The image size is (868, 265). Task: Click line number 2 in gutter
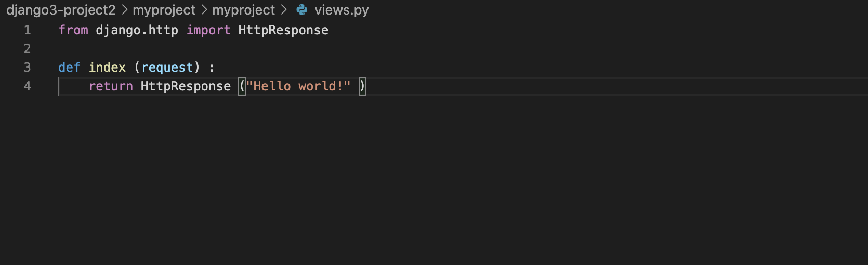pos(28,49)
